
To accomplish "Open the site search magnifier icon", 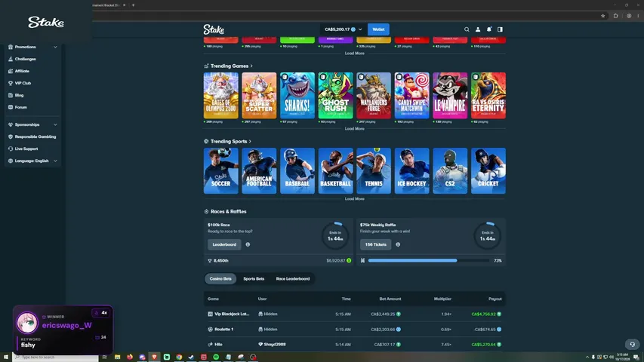I will pos(467,29).
